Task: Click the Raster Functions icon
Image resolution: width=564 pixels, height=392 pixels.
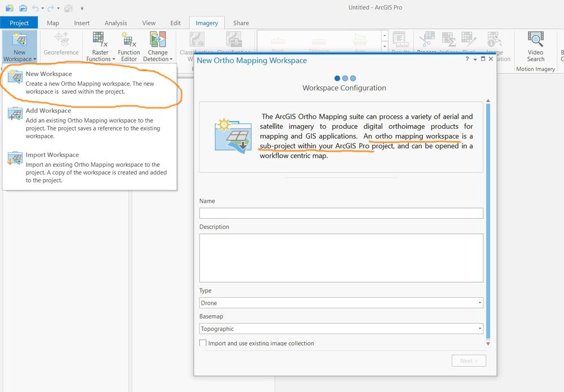Action: [x=100, y=40]
